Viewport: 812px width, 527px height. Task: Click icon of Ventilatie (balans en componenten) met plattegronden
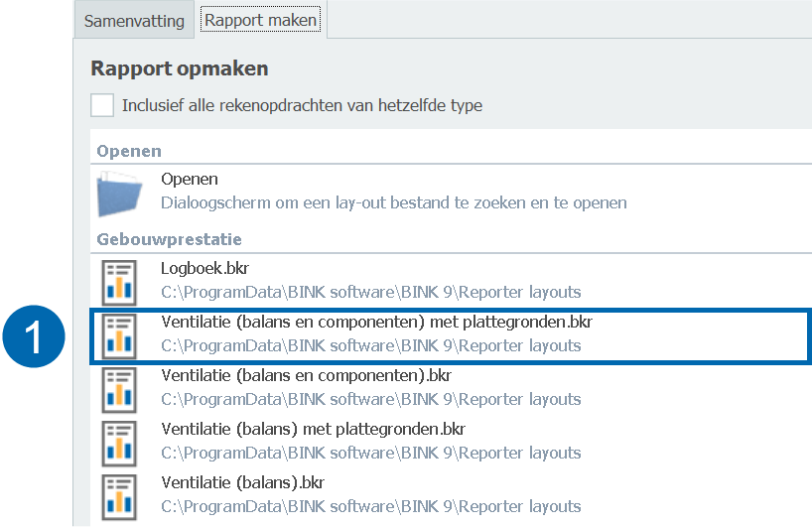tap(120, 334)
